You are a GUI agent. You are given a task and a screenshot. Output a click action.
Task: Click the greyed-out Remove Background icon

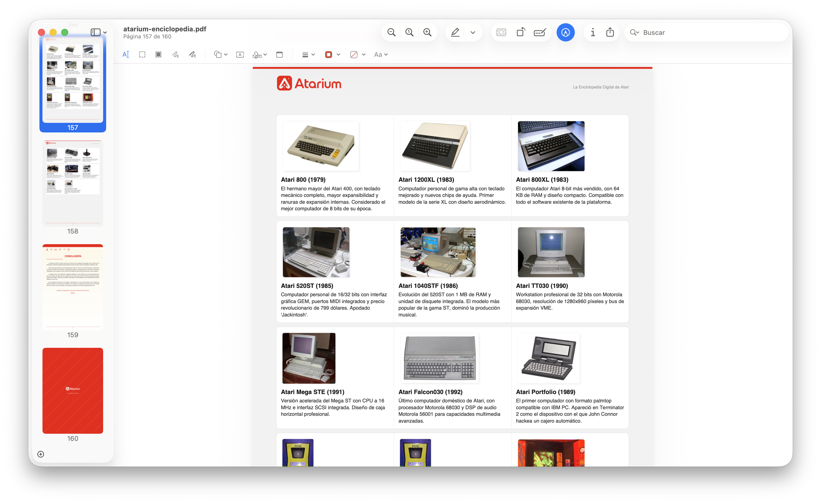(x=501, y=32)
